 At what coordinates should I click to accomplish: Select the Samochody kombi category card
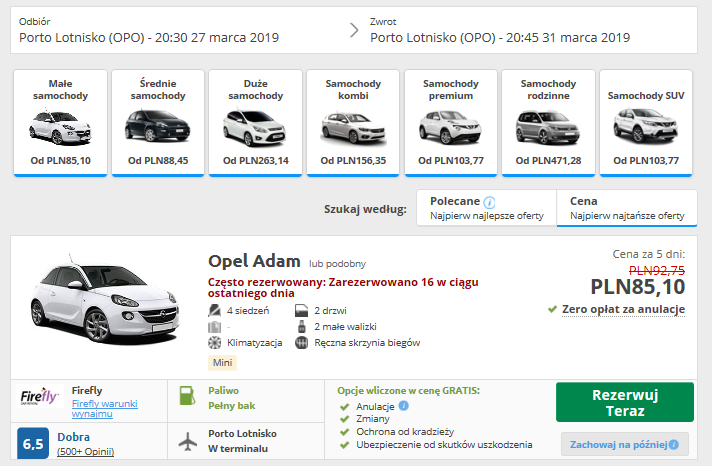click(x=353, y=123)
